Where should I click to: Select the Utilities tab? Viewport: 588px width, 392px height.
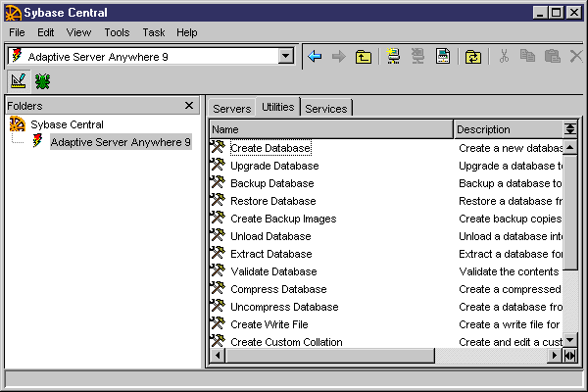[278, 107]
